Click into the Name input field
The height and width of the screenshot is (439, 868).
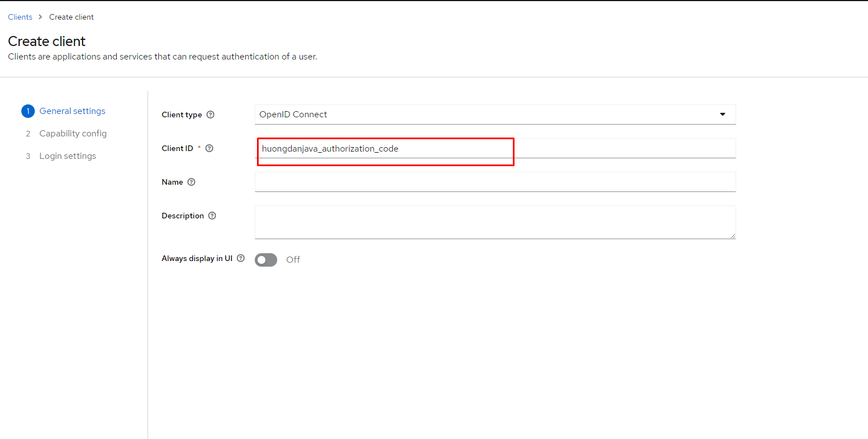[x=495, y=182]
